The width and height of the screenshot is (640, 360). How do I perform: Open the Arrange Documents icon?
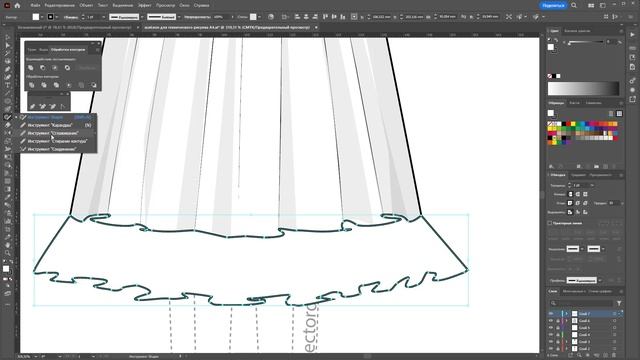[x=591, y=5]
